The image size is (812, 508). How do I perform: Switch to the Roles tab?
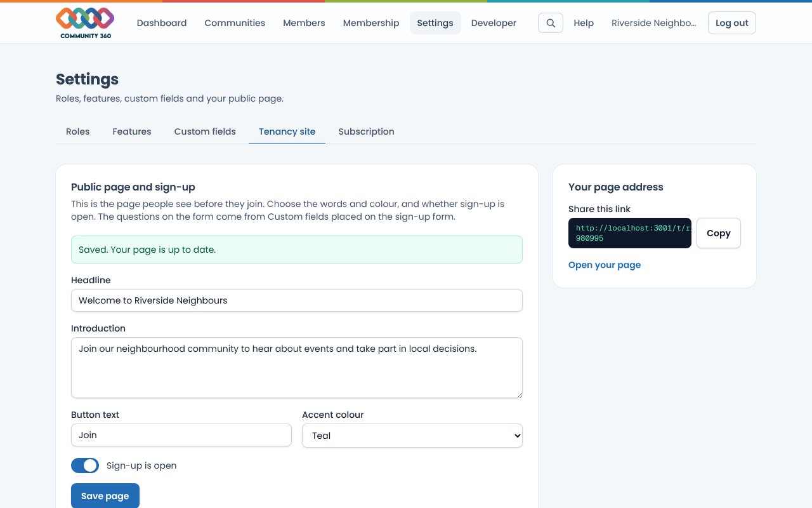click(x=78, y=131)
